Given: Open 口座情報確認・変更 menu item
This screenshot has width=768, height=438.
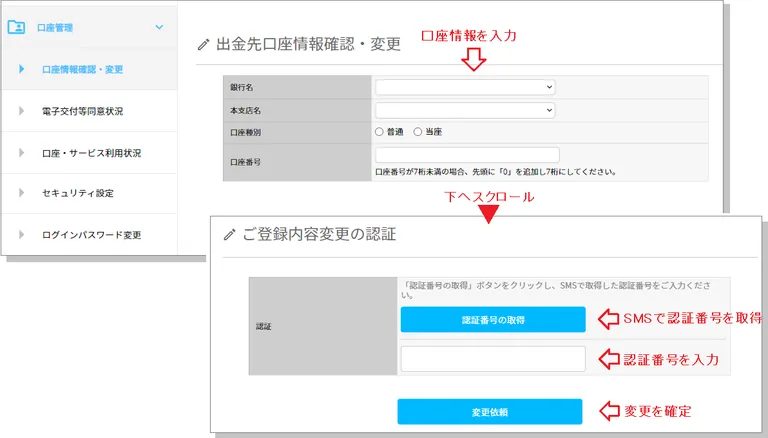Looking at the screenshot, I should [x=82, y=70].
